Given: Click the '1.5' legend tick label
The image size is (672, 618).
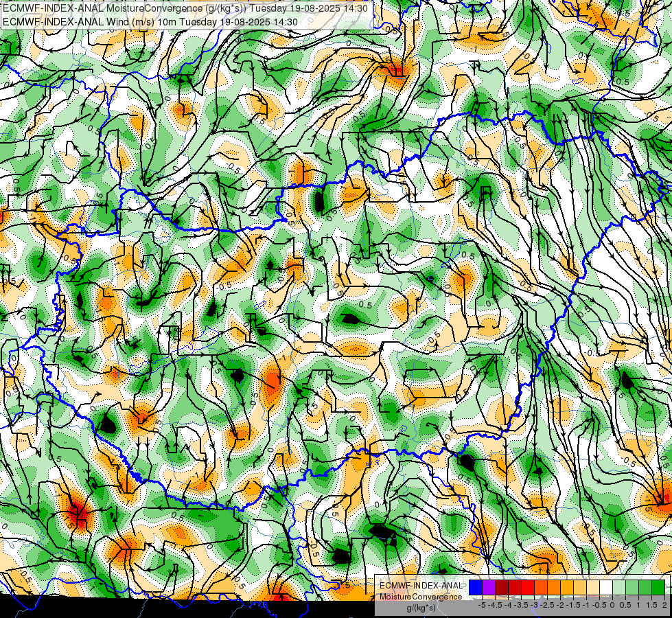Looking at the screenshot, I should click(x=651, y=605).
